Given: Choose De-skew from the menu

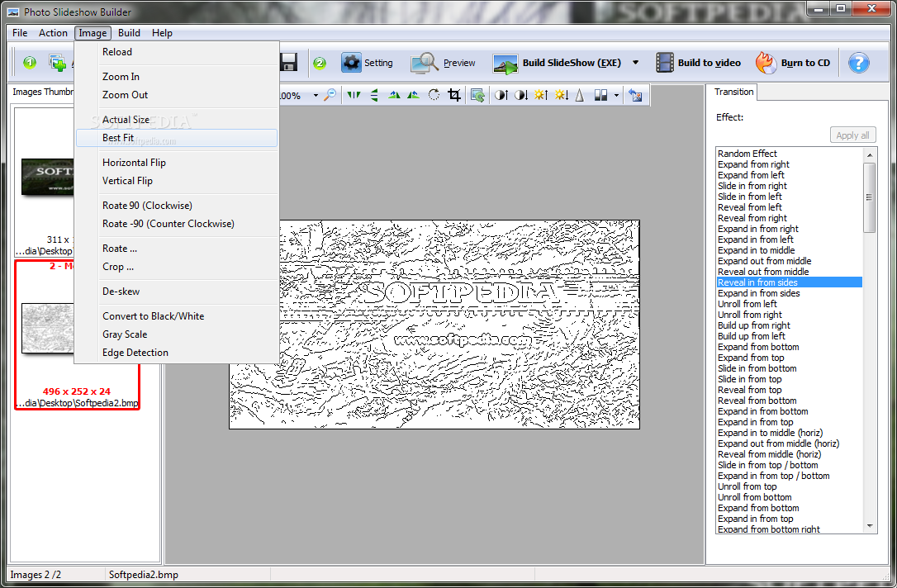Looking at the screenshot, I should click(177, 292).
